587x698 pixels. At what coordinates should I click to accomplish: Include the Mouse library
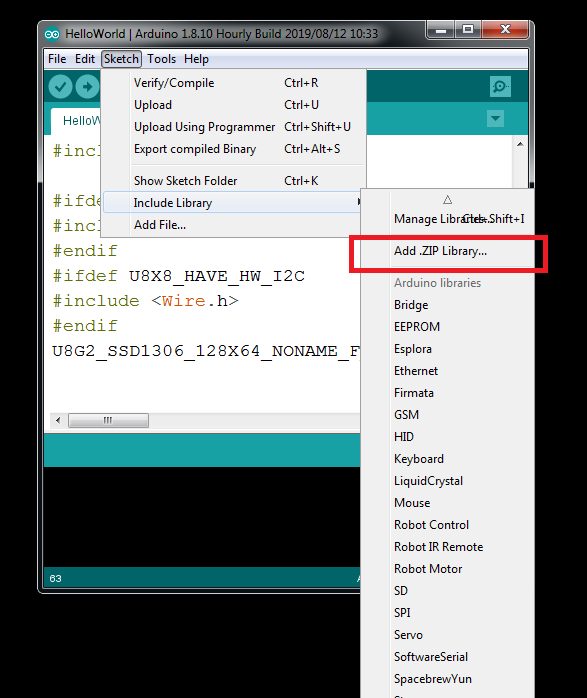tap(448, 503)
